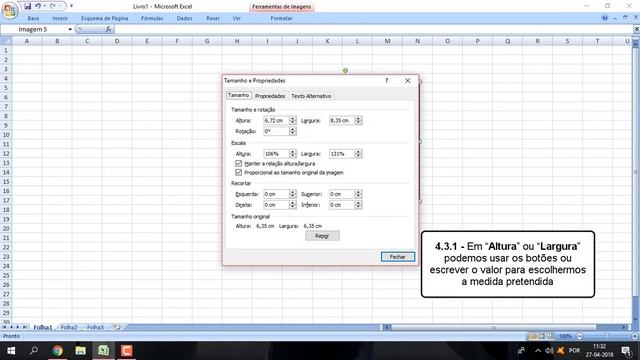Click the Rotação input field

[x=276, y=131]
